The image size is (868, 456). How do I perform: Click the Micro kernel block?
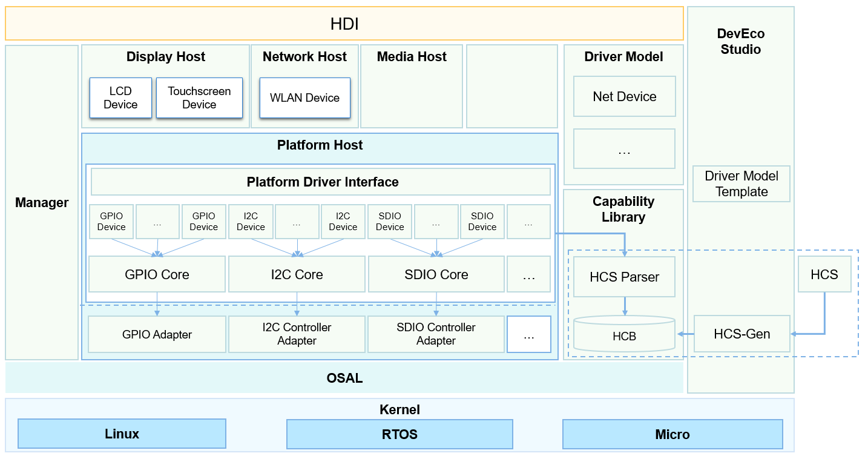672,434
